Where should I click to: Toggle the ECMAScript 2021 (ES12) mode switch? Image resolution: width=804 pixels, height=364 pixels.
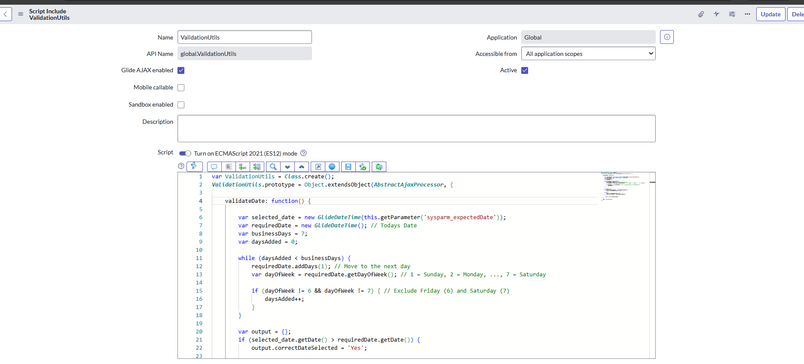coord(185,153)
